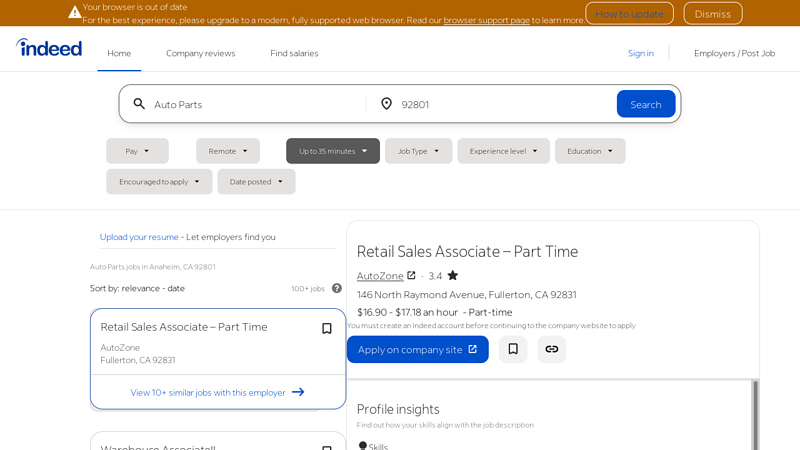The width and height of the screenshot is (800, 450).
Task: Click the location pin icon
Action: click(387, 104)
